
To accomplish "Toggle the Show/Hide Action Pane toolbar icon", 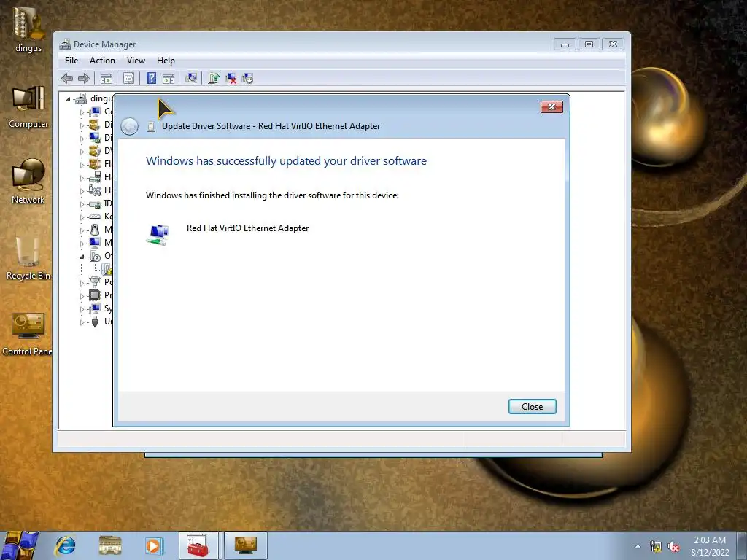I will 169,79.
